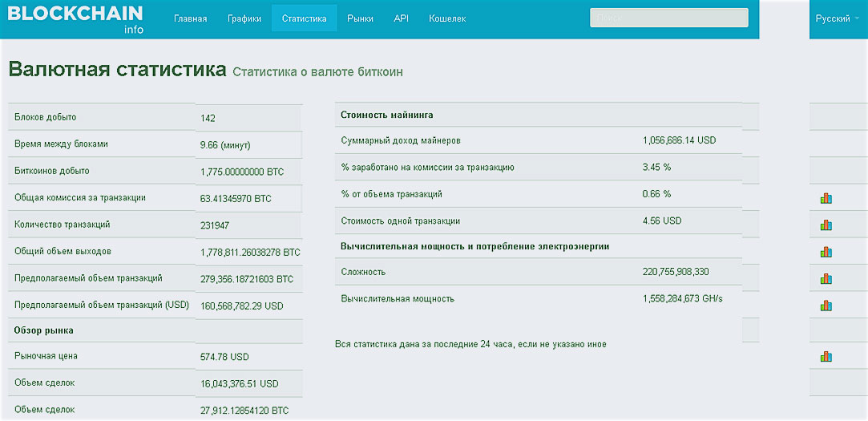
Task: Click chart icon level with 'Вычислительная мощность' row
Action: [826, 306]
